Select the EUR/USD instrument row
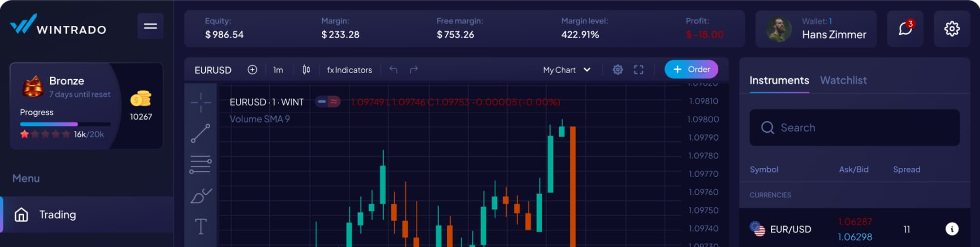Image resolution: width=980 pixels, height=247 pixels. [x=854, y=228]
